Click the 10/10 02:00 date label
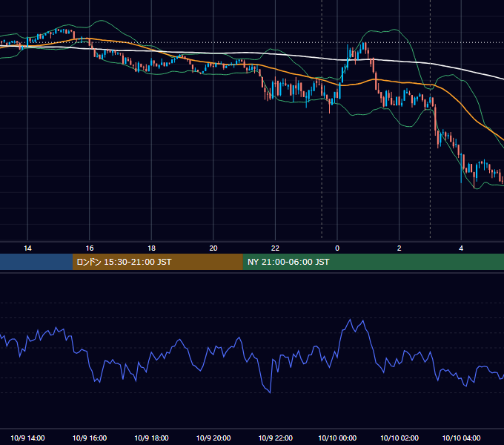The width and height of the screenshot is (504, 445). (399, 438)
